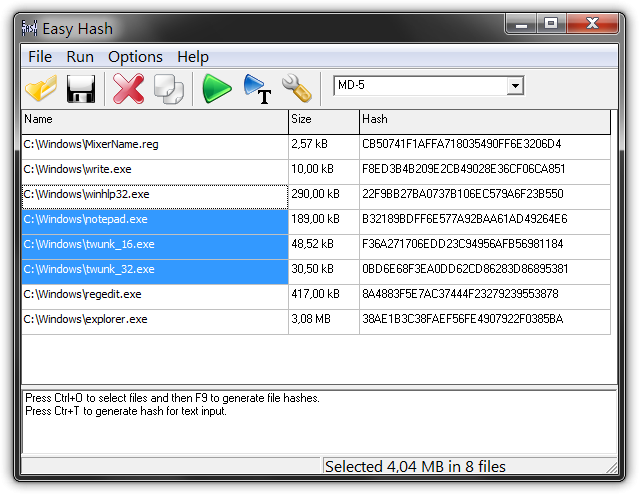The height and width of the screenshot is (501, 644).
Task: Click the 30,50 kB size cell
Action: pos(324,272)
